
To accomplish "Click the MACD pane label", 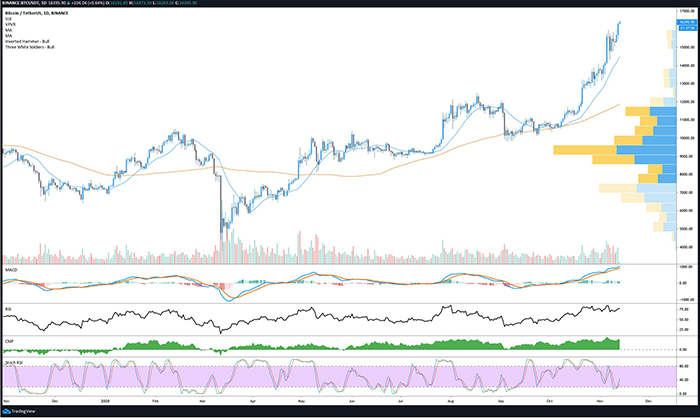I will coord(11,270).
